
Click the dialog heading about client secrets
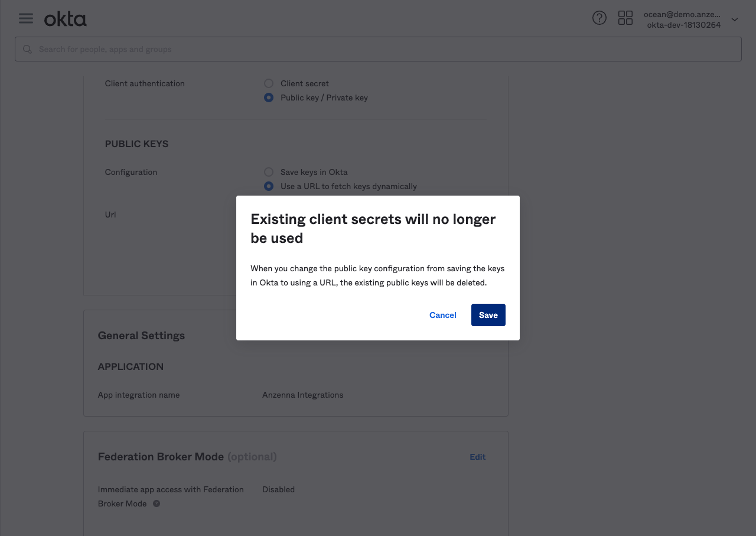tap(373, 228)
